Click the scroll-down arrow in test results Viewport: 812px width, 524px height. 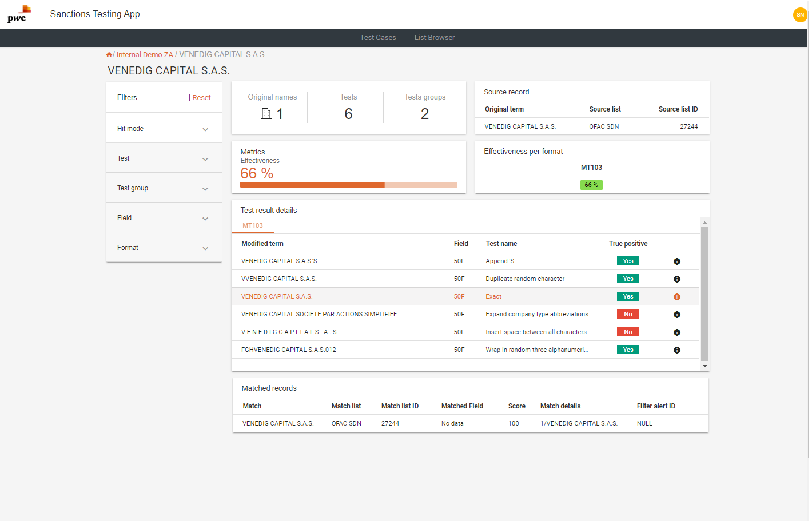tap(704, 366)
